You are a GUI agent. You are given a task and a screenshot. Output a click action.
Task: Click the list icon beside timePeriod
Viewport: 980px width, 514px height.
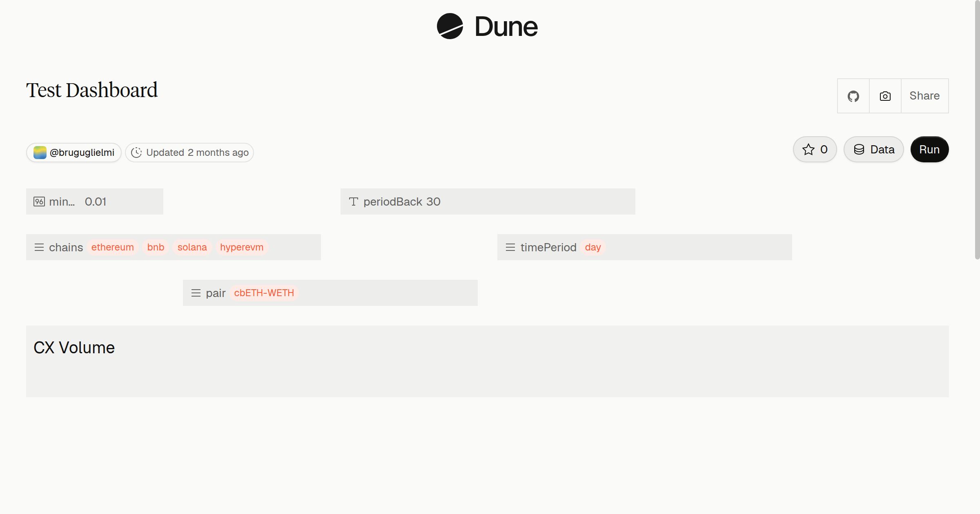click(510, 247)
